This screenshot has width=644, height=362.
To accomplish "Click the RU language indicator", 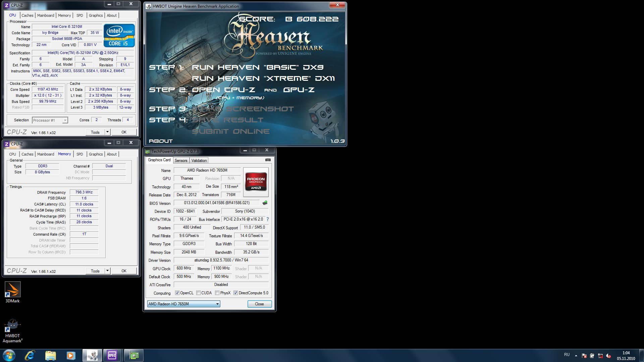I will [567, 355].
